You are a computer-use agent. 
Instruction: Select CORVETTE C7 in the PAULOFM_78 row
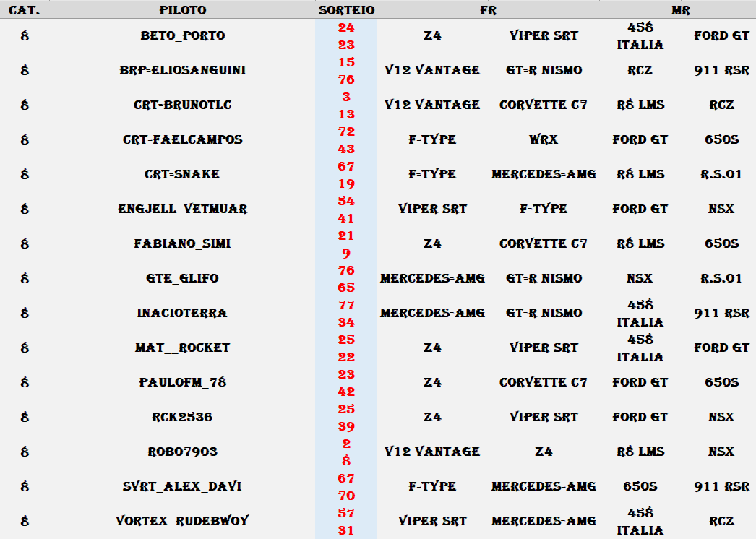[x=544, y=383]
